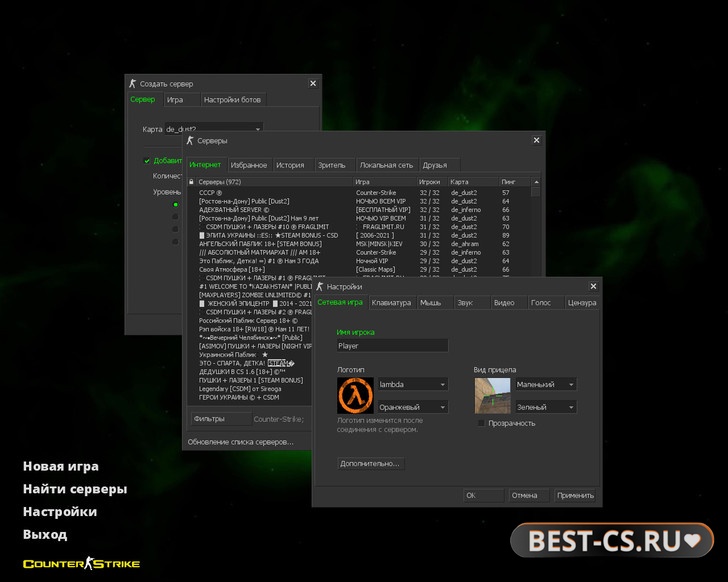Open the Локальная сеть tab

(386, 165)
